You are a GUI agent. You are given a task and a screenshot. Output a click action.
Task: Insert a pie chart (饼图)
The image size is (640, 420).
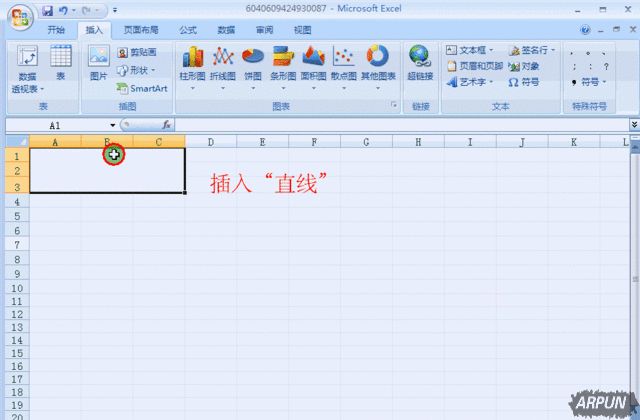click(x=253, y=68)
